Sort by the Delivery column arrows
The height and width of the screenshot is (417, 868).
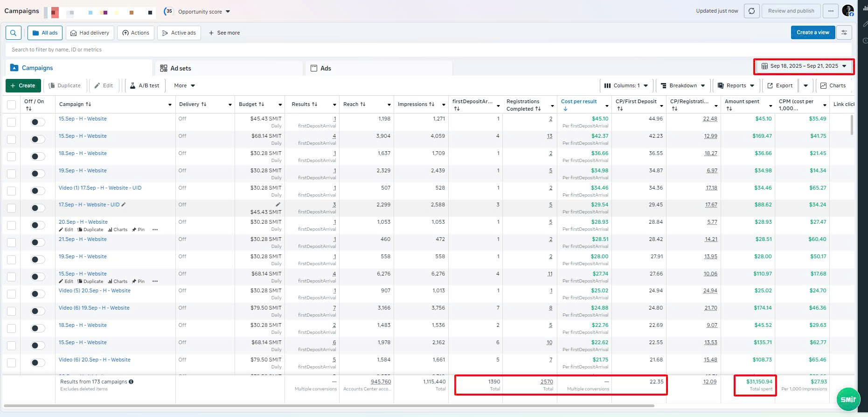coord(203,104)
